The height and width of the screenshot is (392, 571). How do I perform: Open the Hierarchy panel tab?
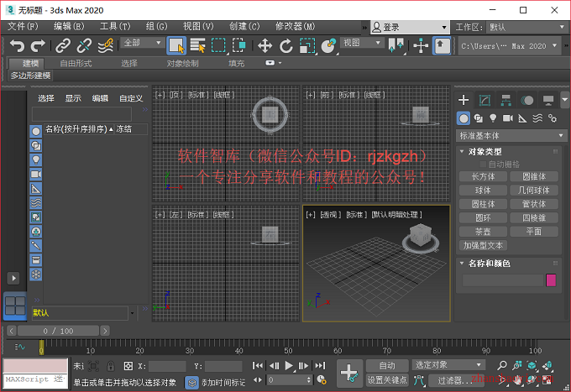point(506,100)
